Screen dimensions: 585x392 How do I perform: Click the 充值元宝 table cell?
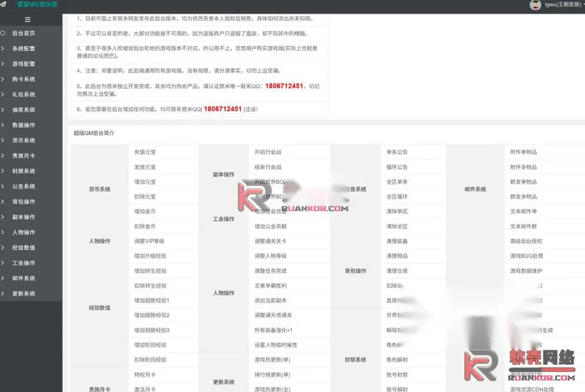163,152
